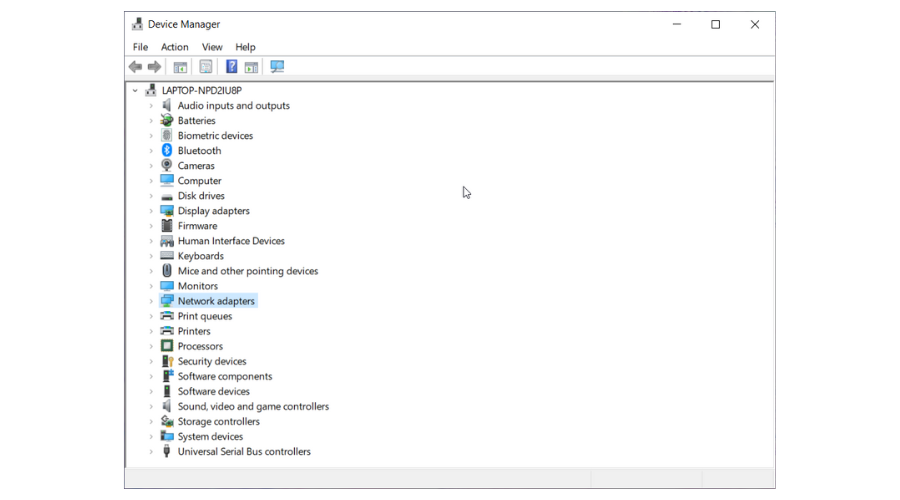Click the Storage controllers icon
The image size is (900, 500).
167,421
